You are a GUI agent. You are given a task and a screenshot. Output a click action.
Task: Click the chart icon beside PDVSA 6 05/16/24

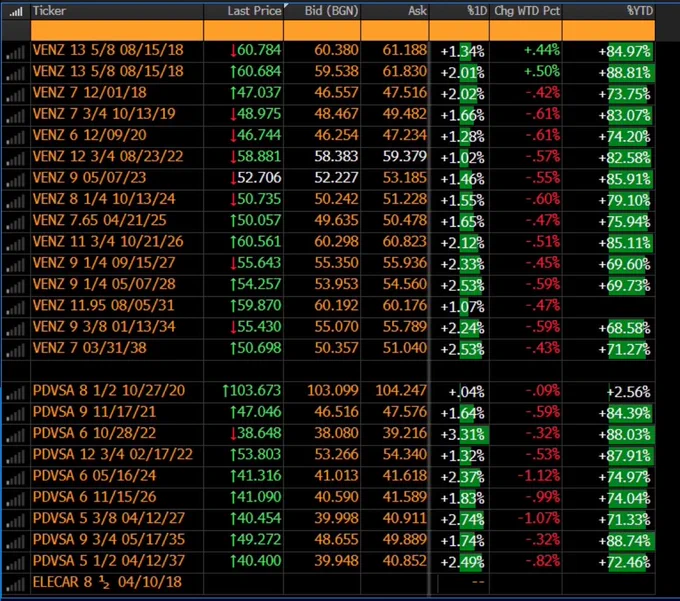pyautogui.click(x=15, y=477)
